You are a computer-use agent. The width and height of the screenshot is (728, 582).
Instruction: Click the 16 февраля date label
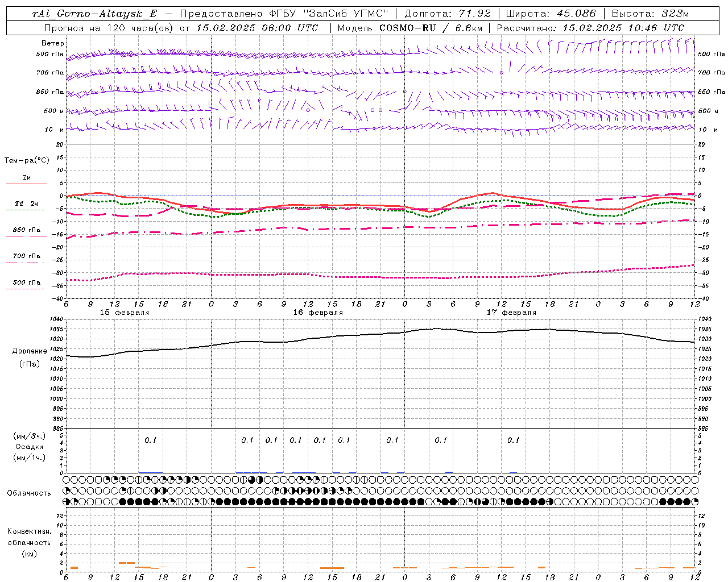[318, 313]
